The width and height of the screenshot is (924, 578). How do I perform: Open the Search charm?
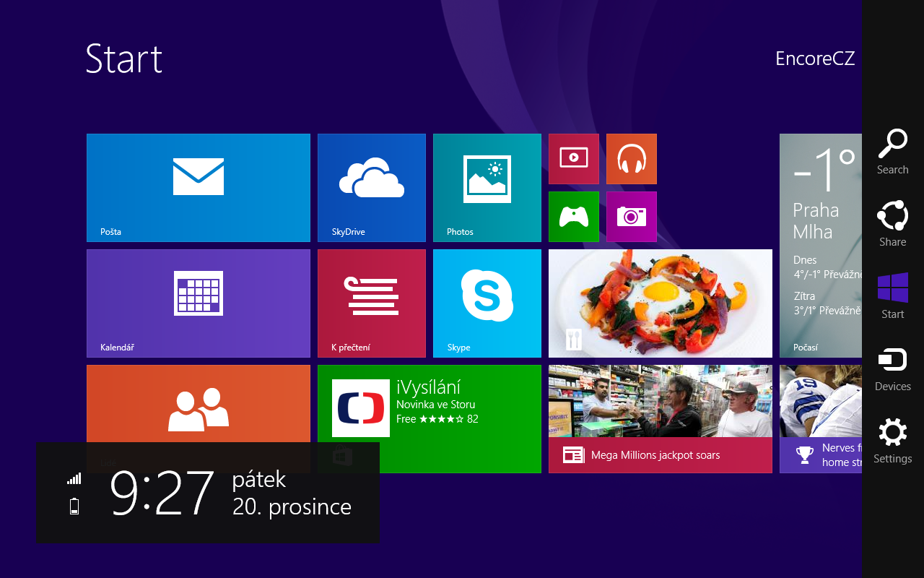[893, 152]
